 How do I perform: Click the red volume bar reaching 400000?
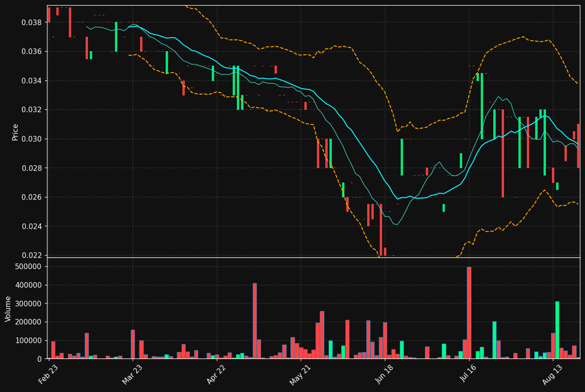tap(255, 321)
